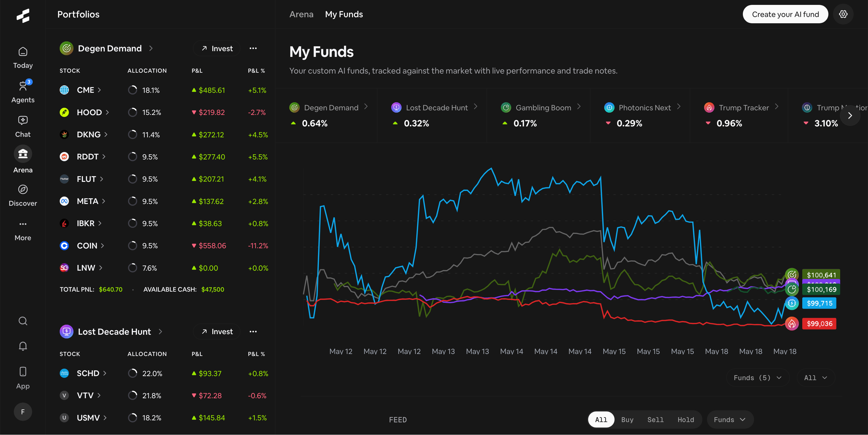Select the Sell feed filter
This screenshot has width=868, height=435.
click(x=655, y=419)
